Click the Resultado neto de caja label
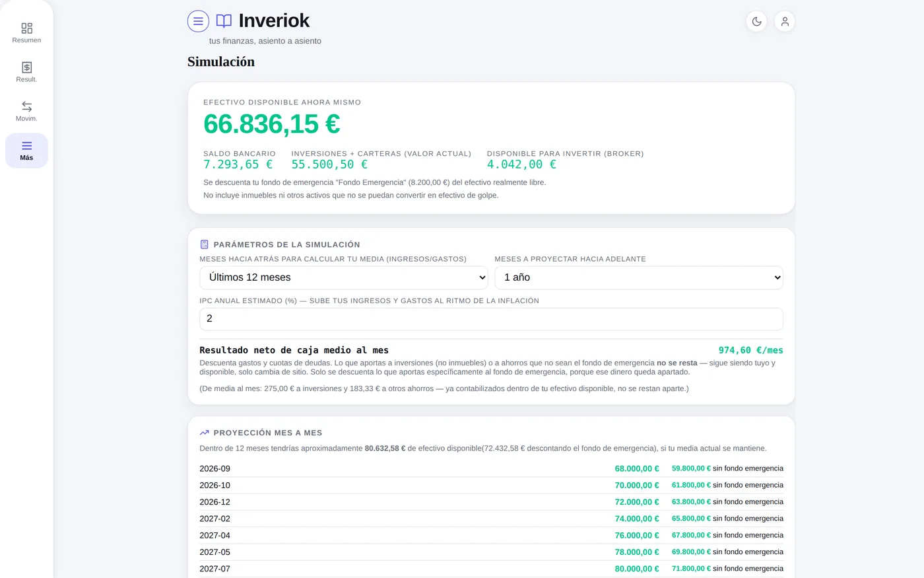This screenshot has height=578, width=924. click(x=294, y=350)
